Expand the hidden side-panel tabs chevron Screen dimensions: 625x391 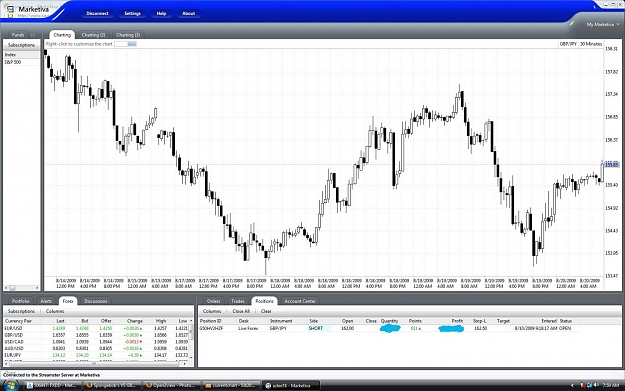33,35
